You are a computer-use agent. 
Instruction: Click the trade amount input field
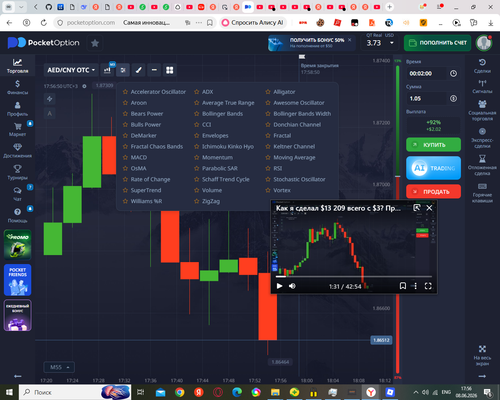click(x=427, y=98)
